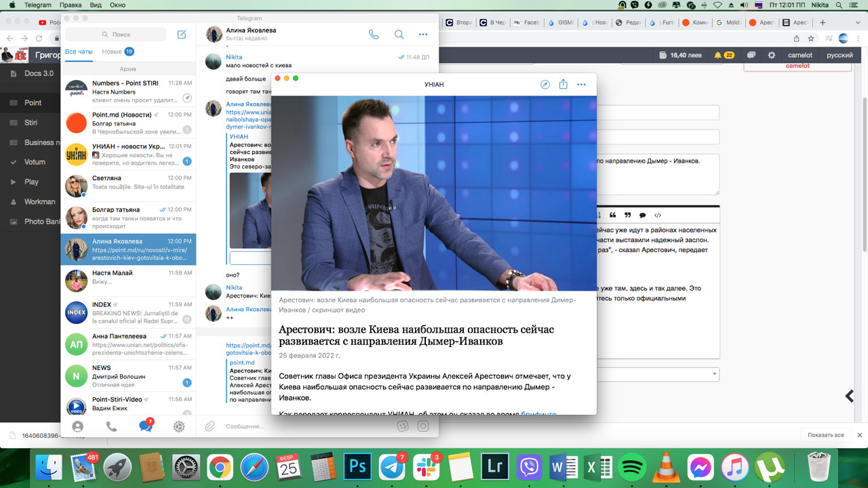Open UNIAN article in Safari (compass icon)
The width and height of the screenshot is (868, 488).
point(545,85)
